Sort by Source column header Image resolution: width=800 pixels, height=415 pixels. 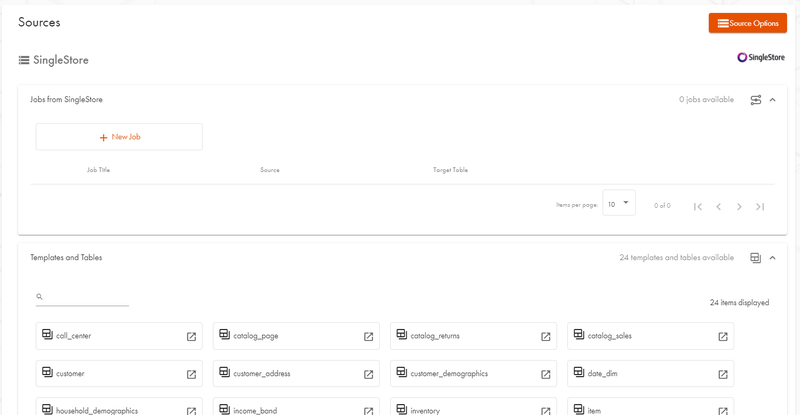tap(270, 170)
